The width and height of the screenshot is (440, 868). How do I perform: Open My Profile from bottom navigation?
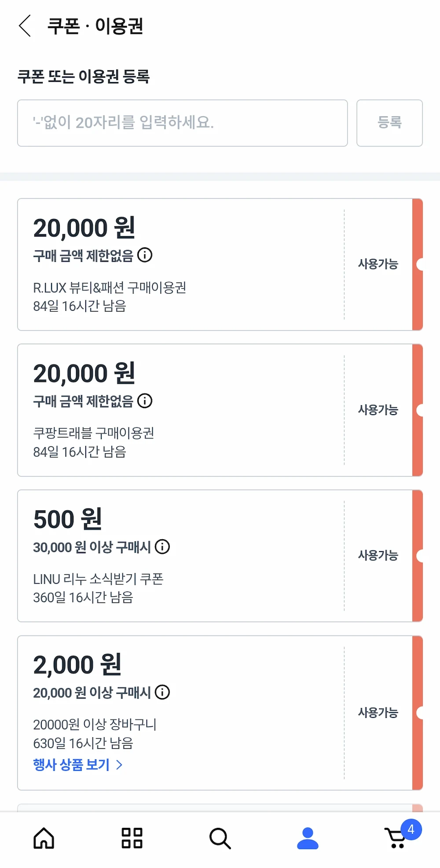(x=308, y=838)
